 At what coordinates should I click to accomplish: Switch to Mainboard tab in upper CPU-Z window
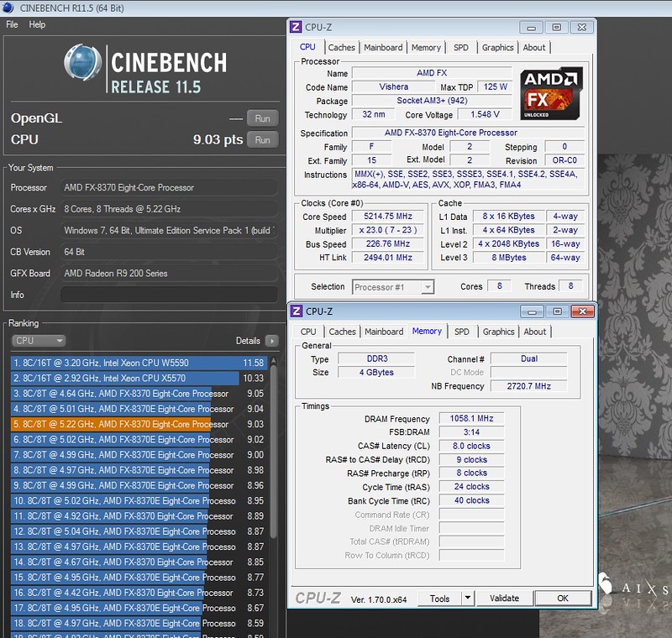coord(383,48)
